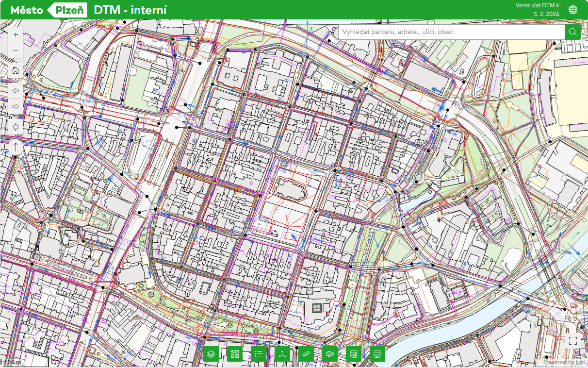This screenshot has width=588, height=368.
Task: Reset map orientation with north arrow
Action: 16,147
